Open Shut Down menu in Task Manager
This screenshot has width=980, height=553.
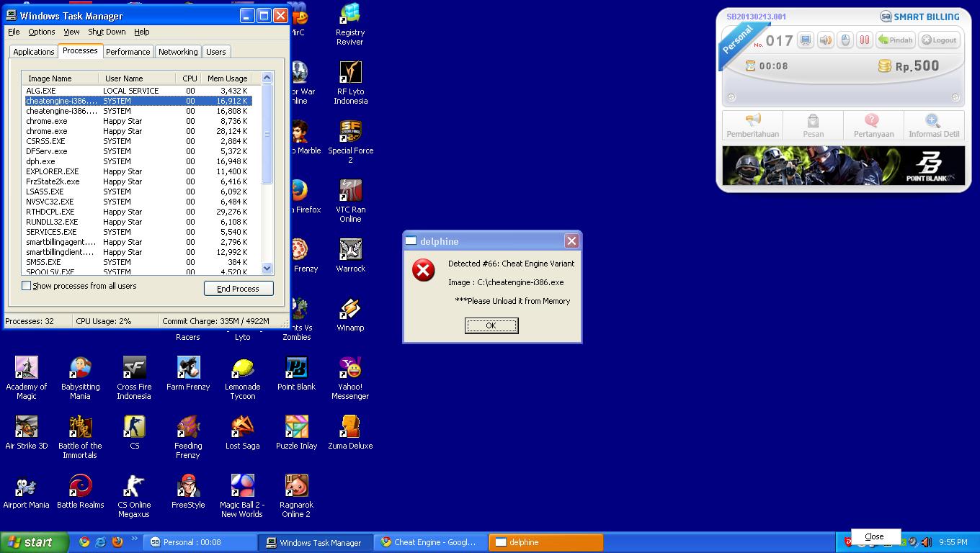pyautogui.click(x=107, y=32)
